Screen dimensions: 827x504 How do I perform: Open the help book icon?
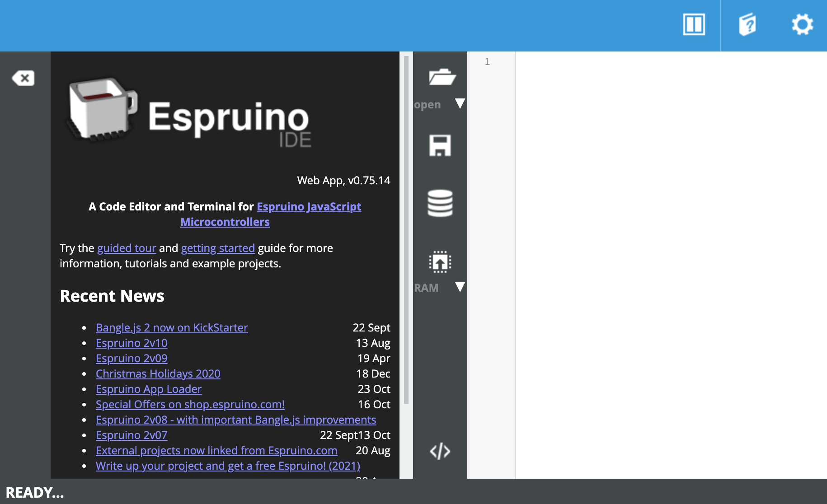tap(747, 24)
